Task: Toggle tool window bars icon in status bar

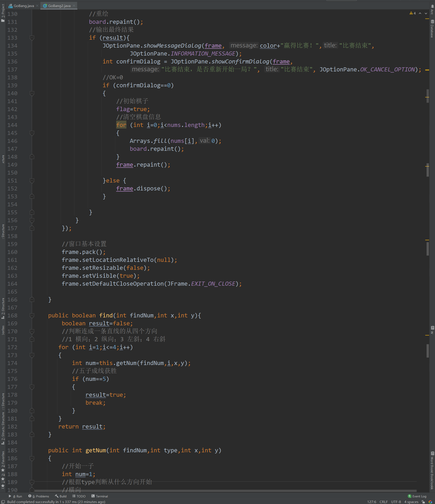Action: [3, 502]
